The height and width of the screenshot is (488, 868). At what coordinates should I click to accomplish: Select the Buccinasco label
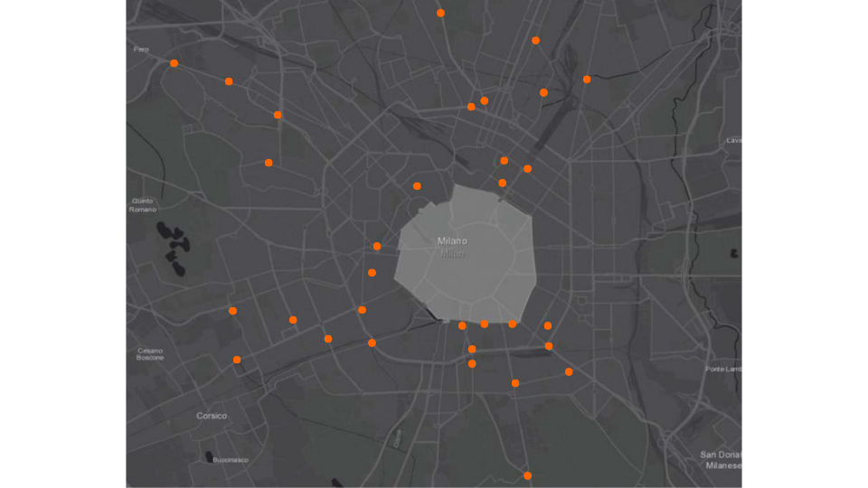coord(230,460)
